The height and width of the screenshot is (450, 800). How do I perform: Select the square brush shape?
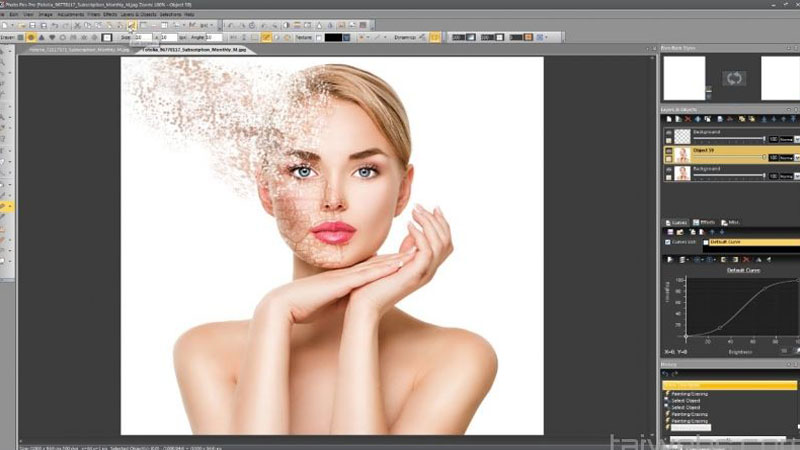[x=20, y=37]
